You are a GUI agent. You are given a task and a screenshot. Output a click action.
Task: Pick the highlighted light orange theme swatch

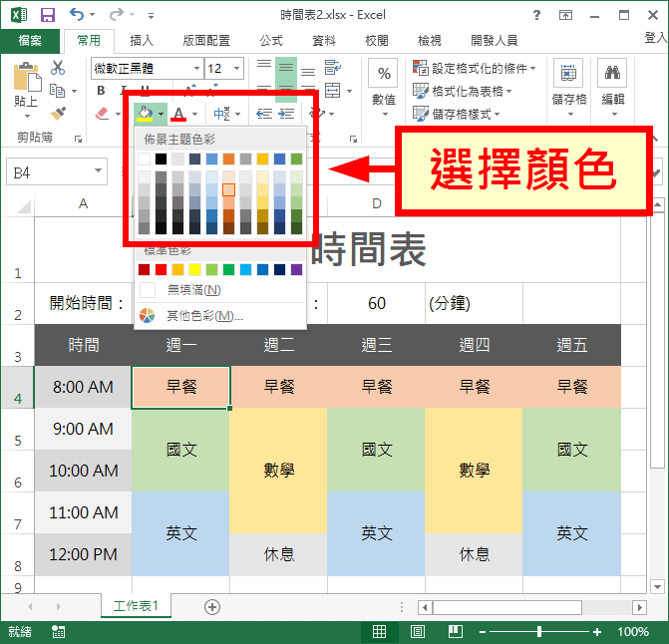click(x=228, y=189)
